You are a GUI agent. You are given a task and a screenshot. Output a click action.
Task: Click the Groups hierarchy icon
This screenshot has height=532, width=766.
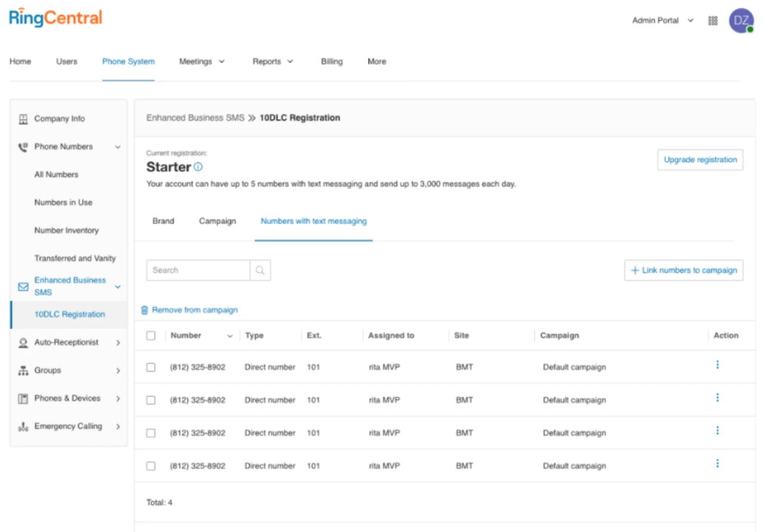coord(23,371)
